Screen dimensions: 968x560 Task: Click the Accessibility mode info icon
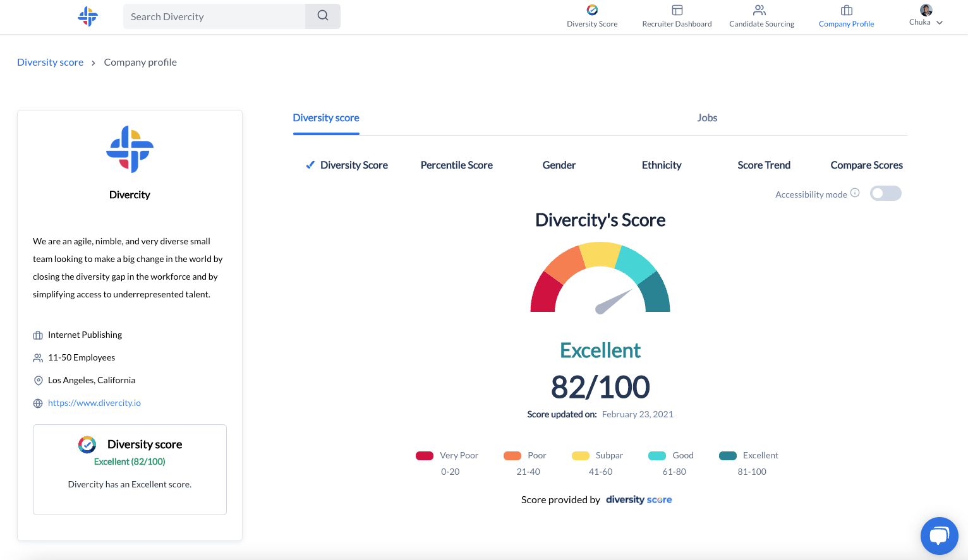(x=855, y=193)
